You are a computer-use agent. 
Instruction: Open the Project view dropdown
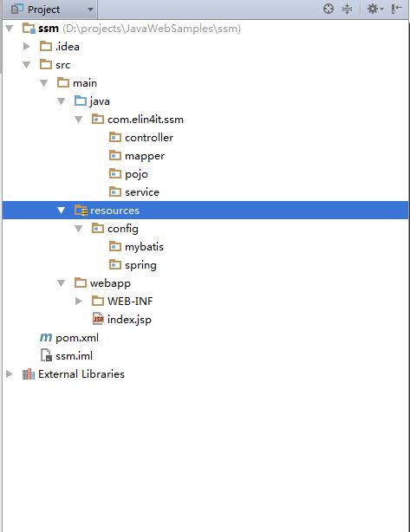coord(90,10)
